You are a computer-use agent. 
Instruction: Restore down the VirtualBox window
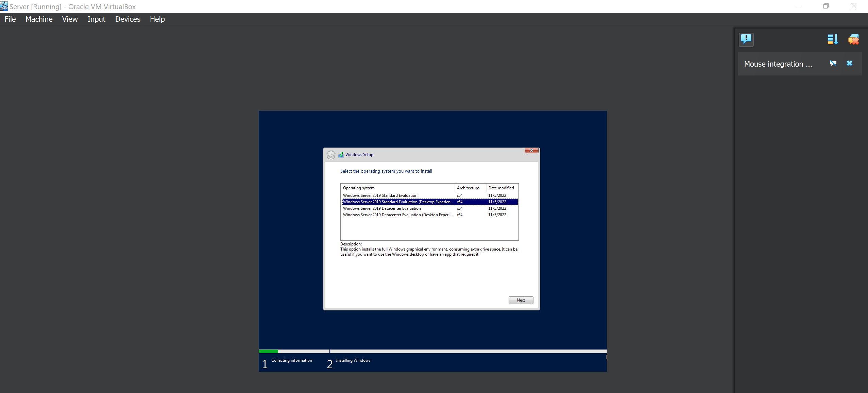point(826,6)
